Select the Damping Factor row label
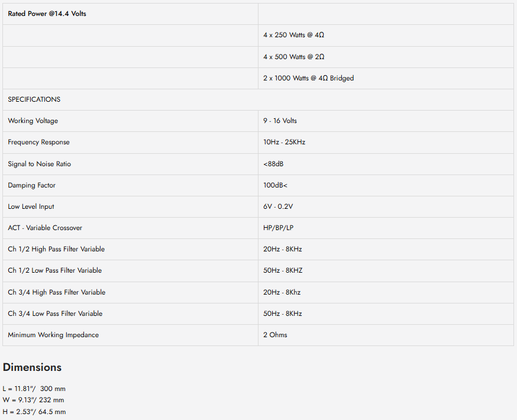Screen dimensions: 517x420 [x=32, y=185]
